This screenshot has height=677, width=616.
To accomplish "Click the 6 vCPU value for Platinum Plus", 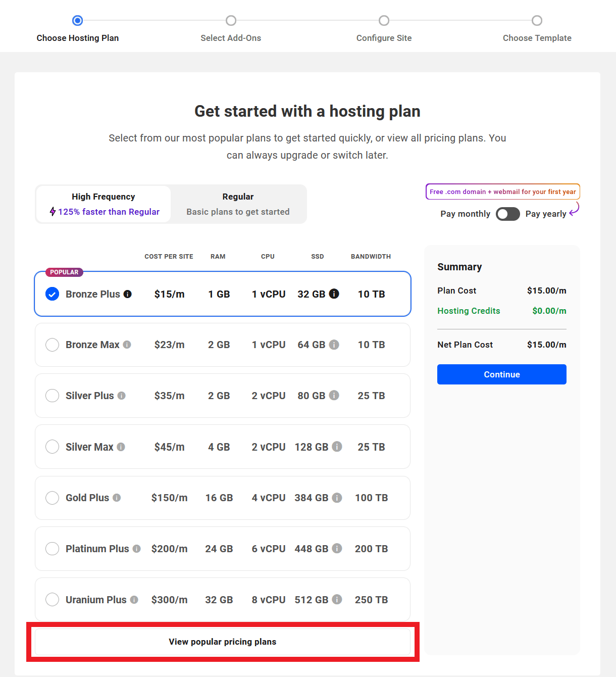I will coord(269,549).
